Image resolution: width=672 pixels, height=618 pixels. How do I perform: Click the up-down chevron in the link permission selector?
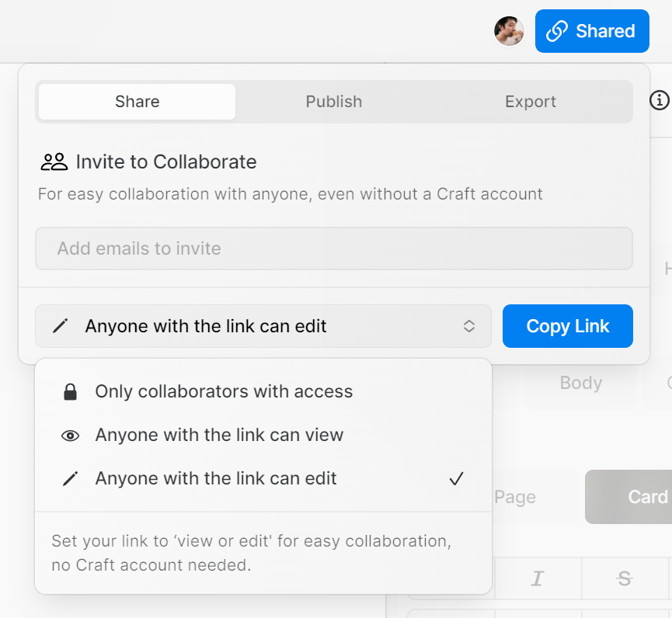tap(469, 326)
